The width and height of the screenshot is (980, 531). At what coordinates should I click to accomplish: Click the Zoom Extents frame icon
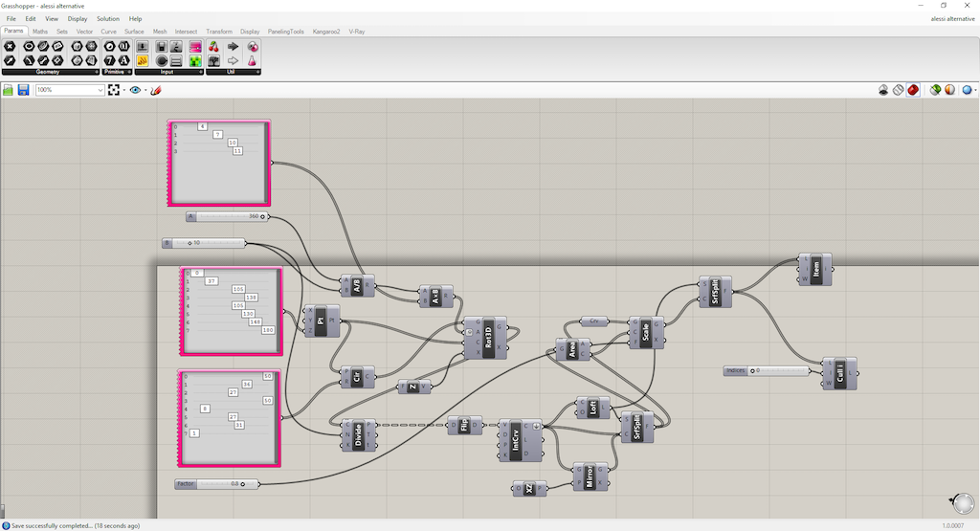[114, 90]
